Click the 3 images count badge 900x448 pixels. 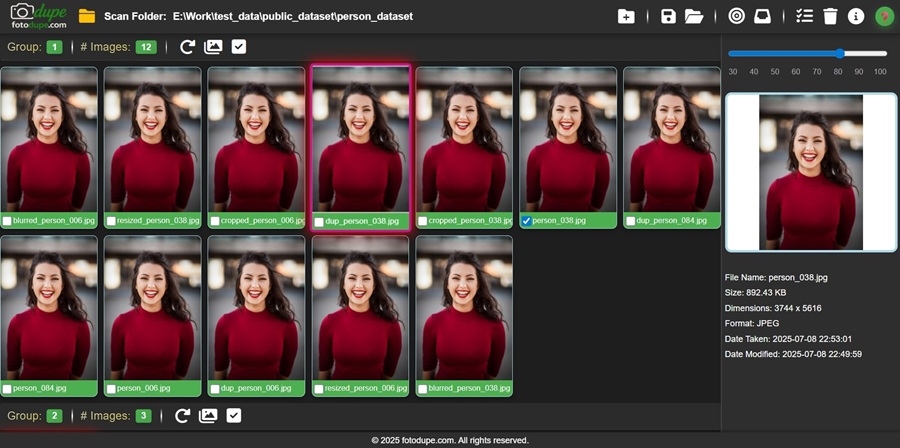pos(143,416)
